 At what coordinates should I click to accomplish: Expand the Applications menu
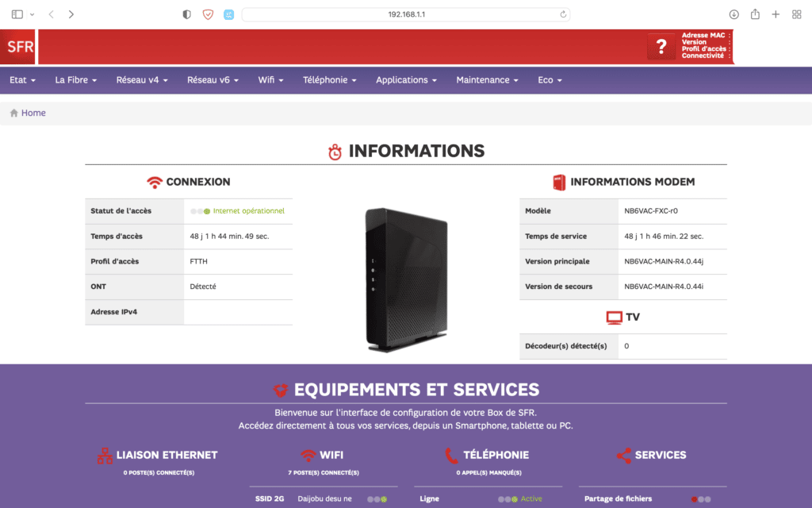pyautogui.click(x=407, y=80)
